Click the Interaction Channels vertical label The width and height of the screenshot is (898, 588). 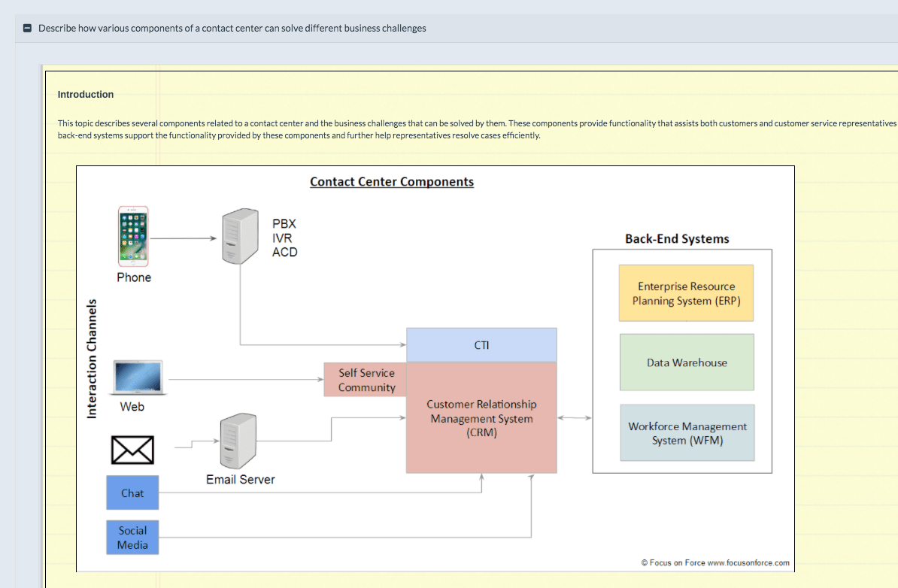pos(92,359)
